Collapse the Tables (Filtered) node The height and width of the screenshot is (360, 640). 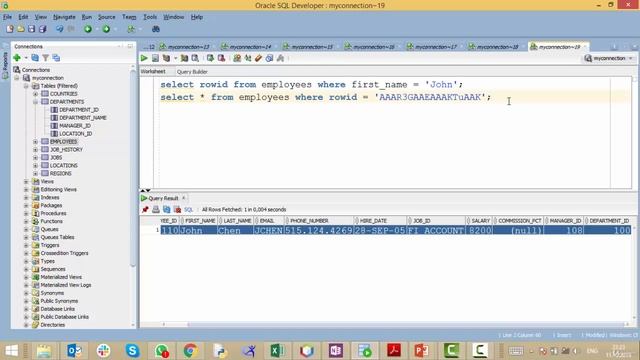[26, 86]
